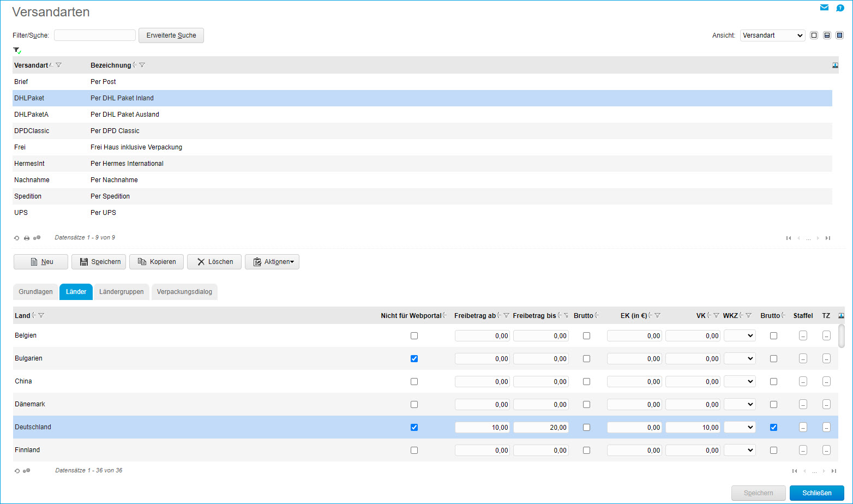The width and height of the screenshot is (853, 504).
Task: Print the Versandarten list via printer icon
Action: (27, 238)
